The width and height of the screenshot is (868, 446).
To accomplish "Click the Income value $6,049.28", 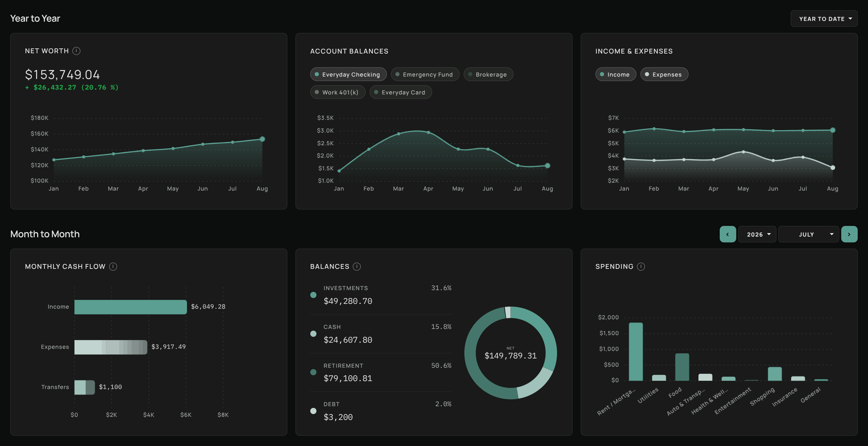I will click(x=208, y=307).
